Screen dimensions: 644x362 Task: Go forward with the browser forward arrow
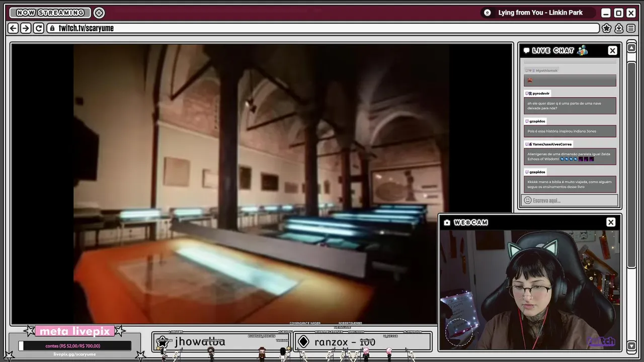pos(26,28)
